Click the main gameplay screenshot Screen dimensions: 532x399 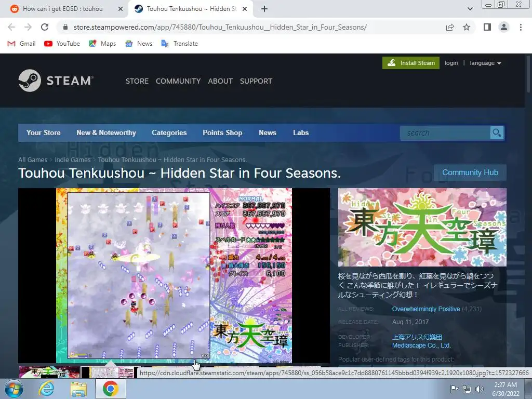click(x=174, y=275)
